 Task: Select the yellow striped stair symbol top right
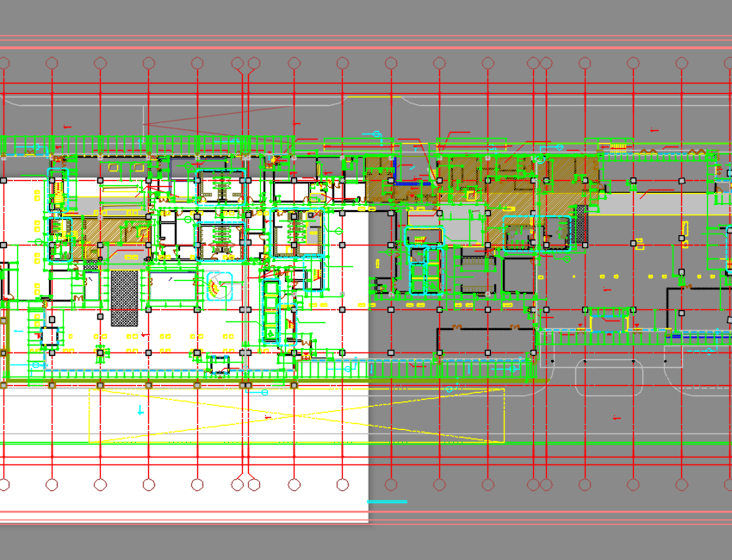pos(620,146)
